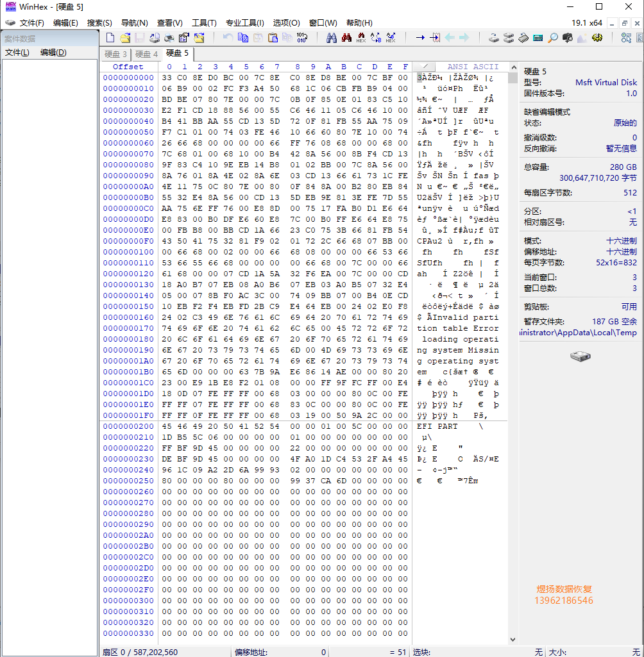Click the Go To Offset arrow icon
This screenshot has width=644, height=657.
(420, 38)
